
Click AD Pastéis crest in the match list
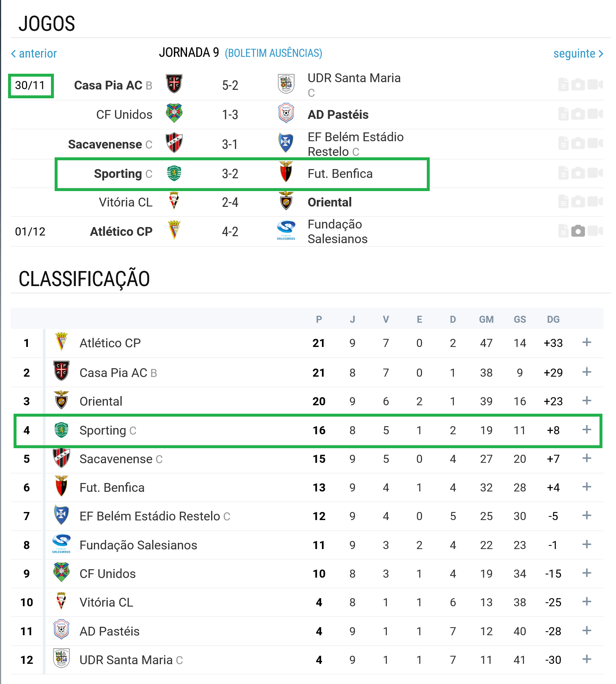pyautogui.click(x=286, y=113)
